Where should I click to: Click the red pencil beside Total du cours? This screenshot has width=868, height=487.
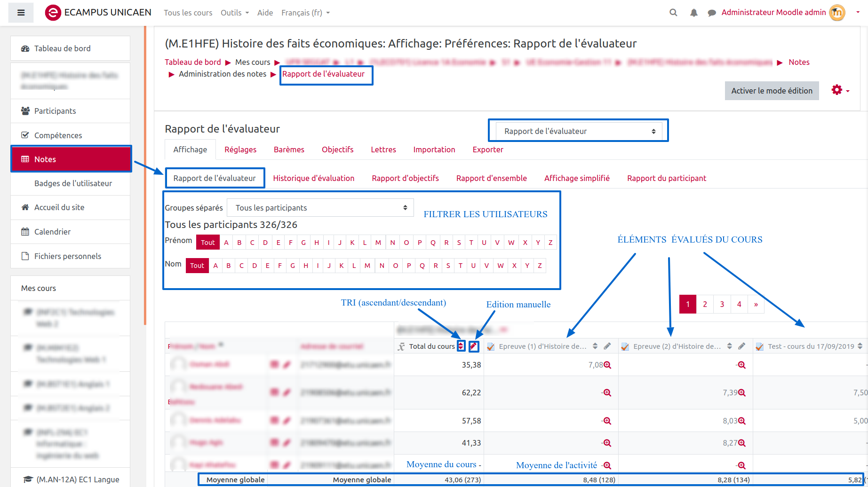pos(474,346)
